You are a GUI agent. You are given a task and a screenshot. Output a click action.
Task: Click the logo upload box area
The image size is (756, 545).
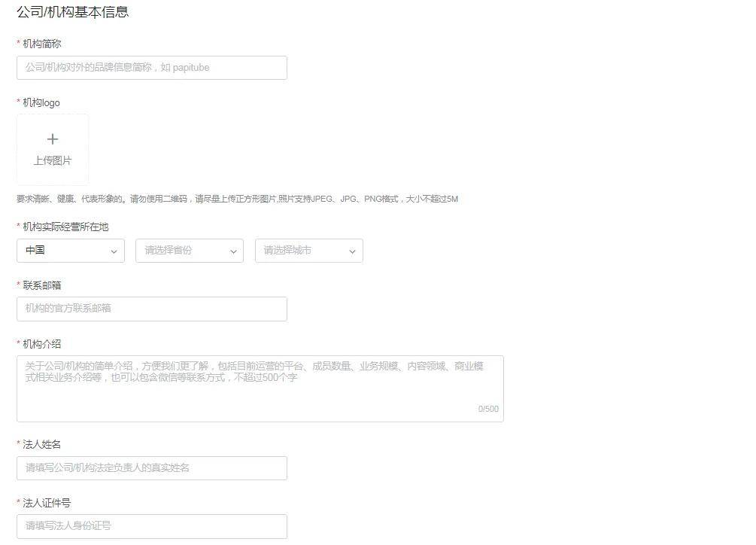(52, 148)
